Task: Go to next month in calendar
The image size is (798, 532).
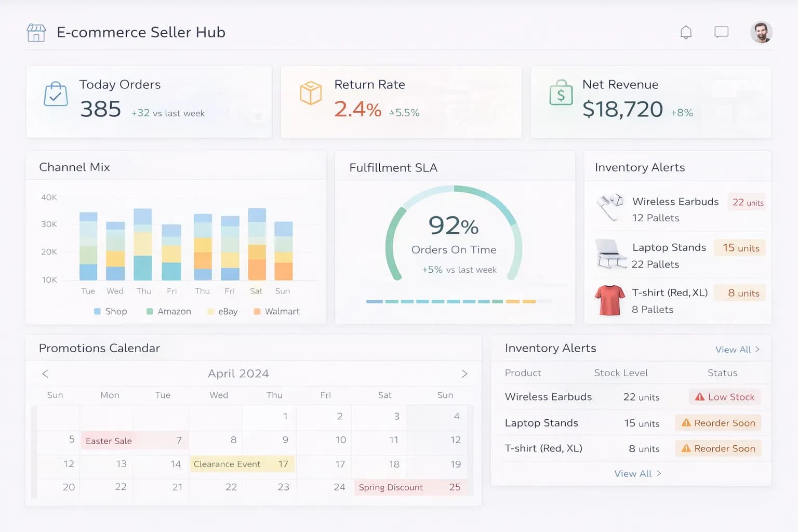Action: (x=464, y=374)
